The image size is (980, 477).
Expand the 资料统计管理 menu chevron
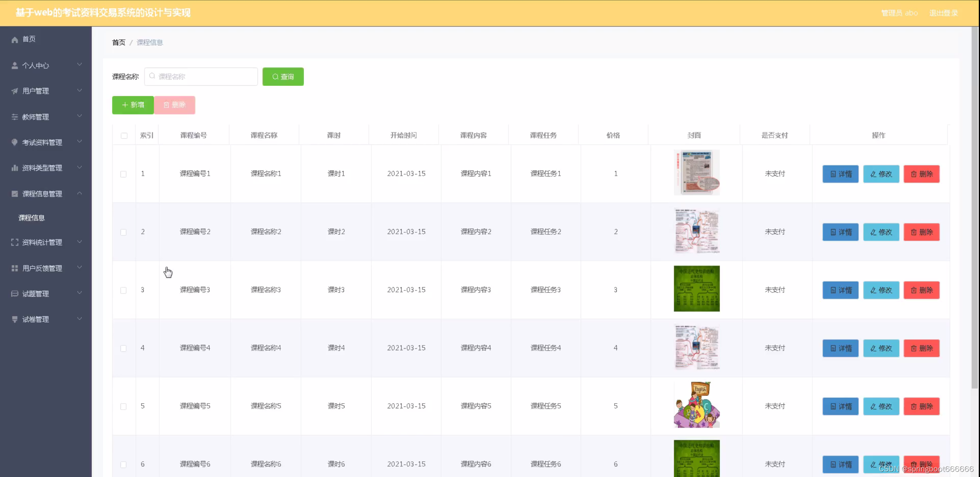pyautogui.click(x=79, y=242)
